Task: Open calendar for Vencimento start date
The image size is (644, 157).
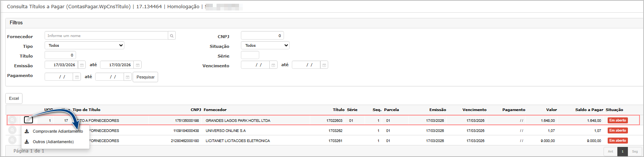Action: pos(273,65)
